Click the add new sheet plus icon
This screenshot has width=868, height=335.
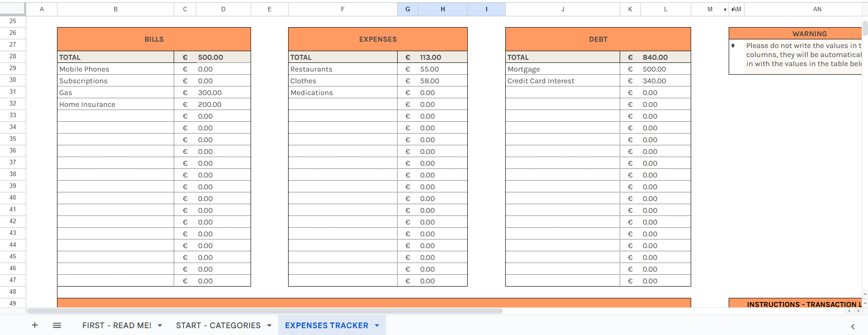click(35, 325)
